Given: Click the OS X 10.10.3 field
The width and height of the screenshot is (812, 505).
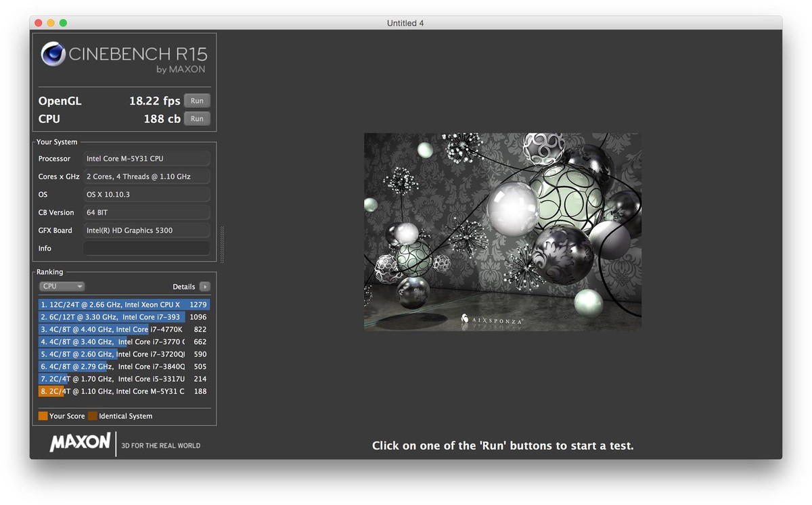Looking at the screenshot, I should (x=147, y=195).
